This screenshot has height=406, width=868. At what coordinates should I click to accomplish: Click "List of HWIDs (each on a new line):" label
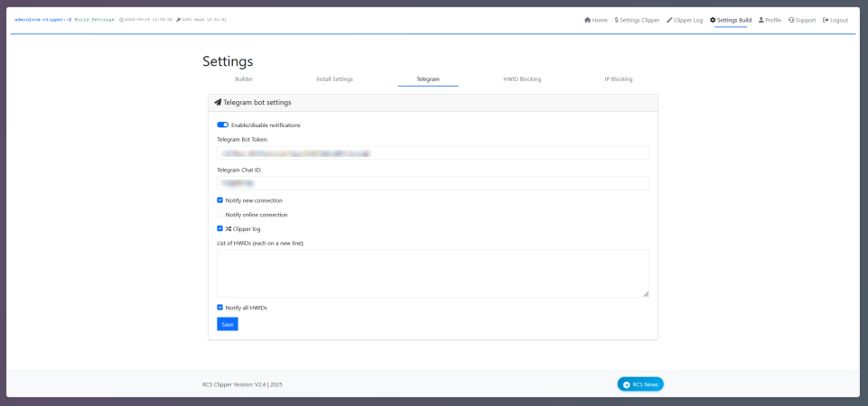[261, 243]
